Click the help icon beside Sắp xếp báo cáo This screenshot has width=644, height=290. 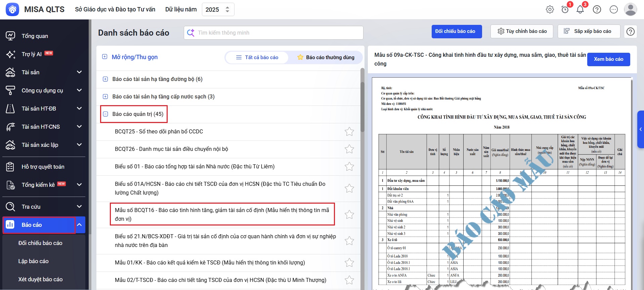pos(631,32)
